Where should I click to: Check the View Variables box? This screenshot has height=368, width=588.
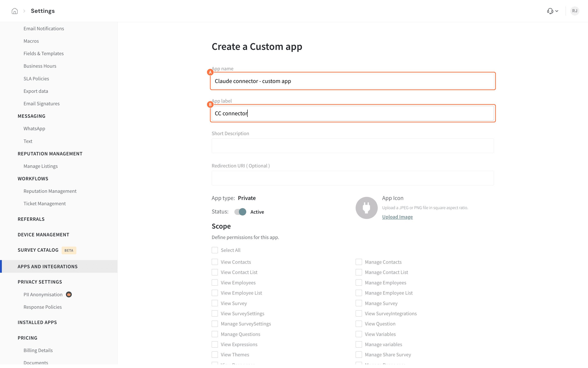click(359, 334)
